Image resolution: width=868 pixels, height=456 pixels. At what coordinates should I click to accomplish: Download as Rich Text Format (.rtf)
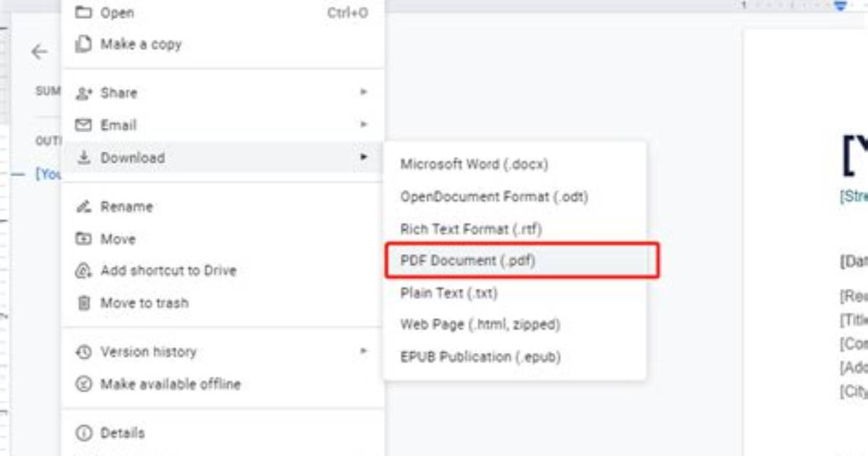515,229
